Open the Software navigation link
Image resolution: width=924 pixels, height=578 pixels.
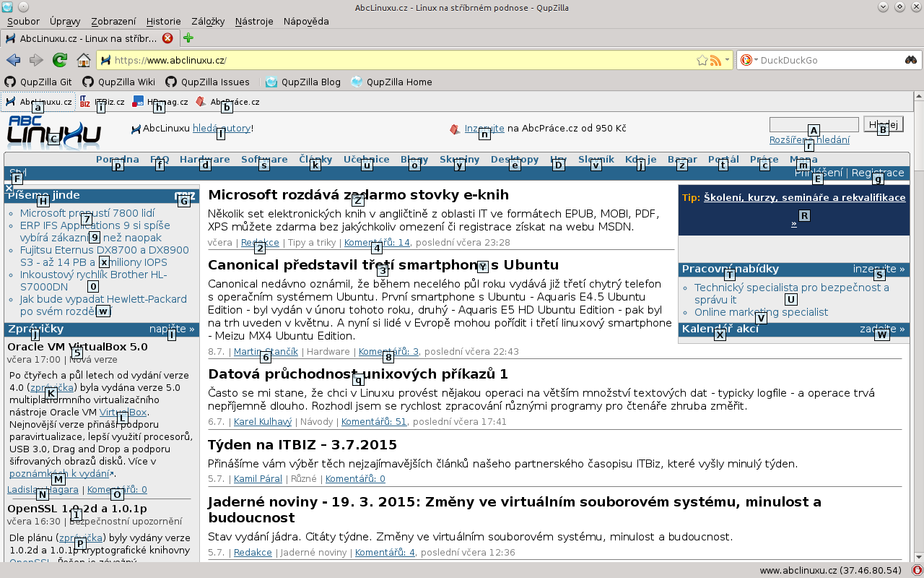coord(264,160)
